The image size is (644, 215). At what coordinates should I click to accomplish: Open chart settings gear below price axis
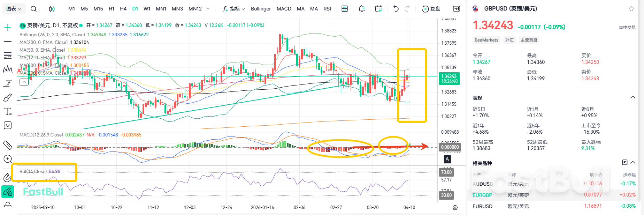coord(455,208)
